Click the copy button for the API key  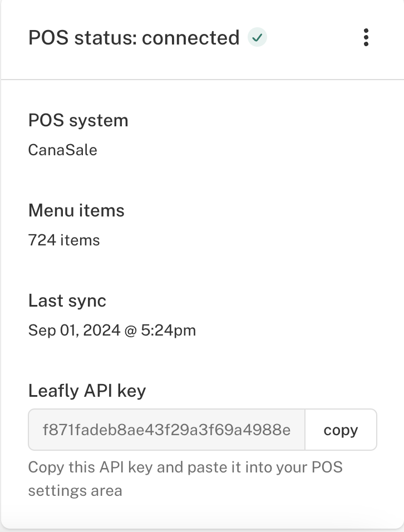click(341, 430)
